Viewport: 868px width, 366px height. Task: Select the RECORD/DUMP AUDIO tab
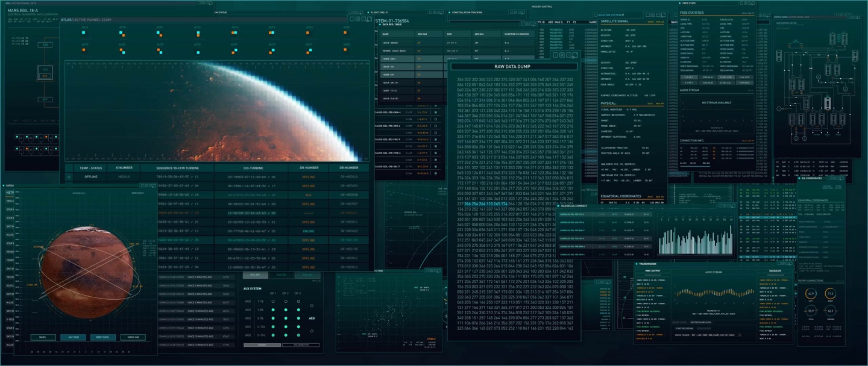coord(701,322)
